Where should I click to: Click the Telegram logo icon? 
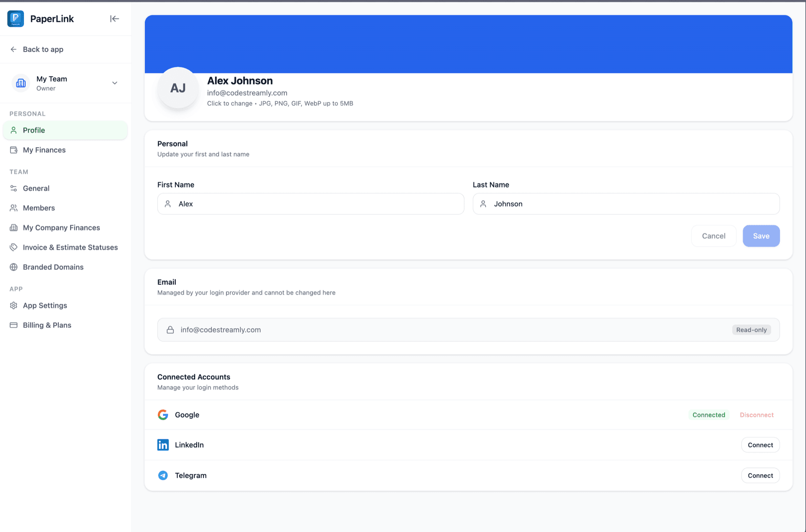click(x=163, y=475)
